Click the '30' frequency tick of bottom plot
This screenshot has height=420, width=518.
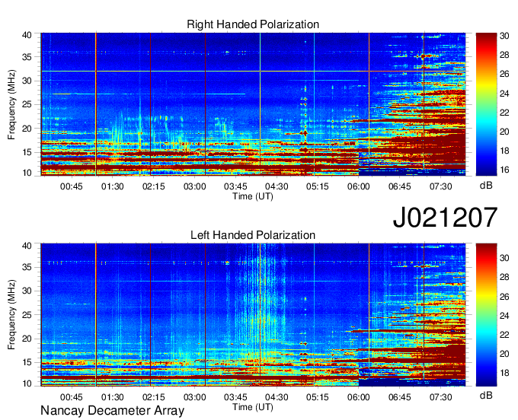(x=27, y=291)
